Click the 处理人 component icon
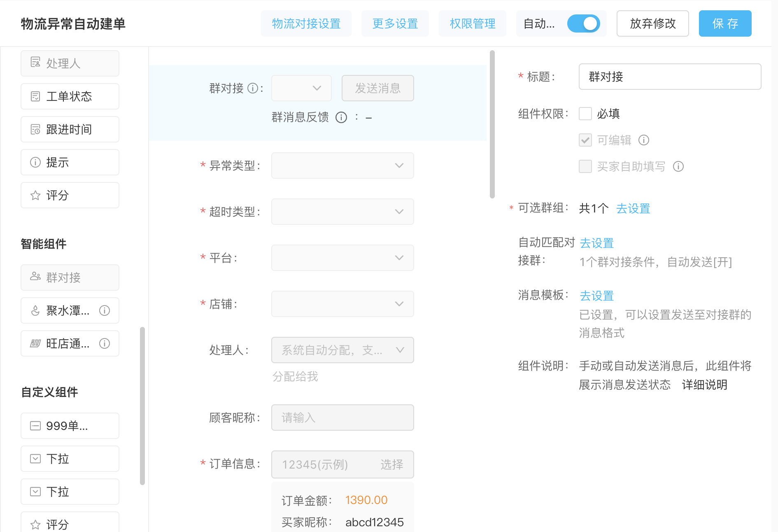The image size is (778, 532). 35,63
